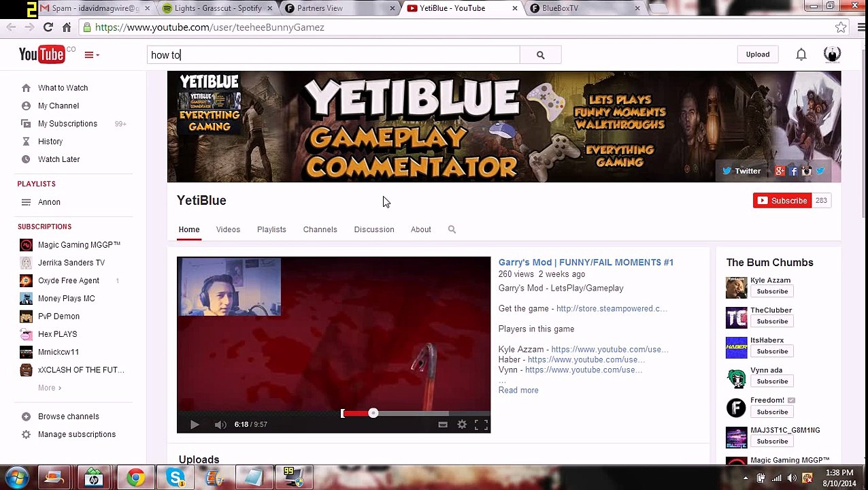The width and height of the screenshot is (868, 490).
Task: Subscribe to Freedom! channel
Action: click(772, 412)
